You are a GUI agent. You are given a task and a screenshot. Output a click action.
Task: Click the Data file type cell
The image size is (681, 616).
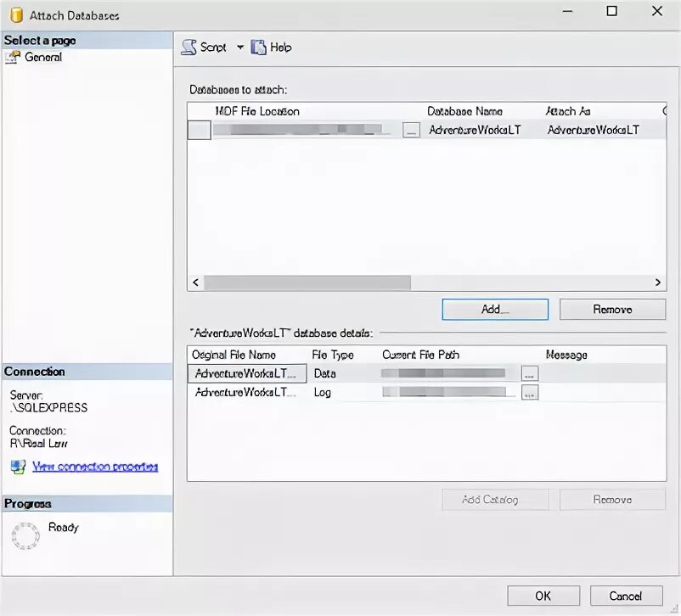point(325,373)
